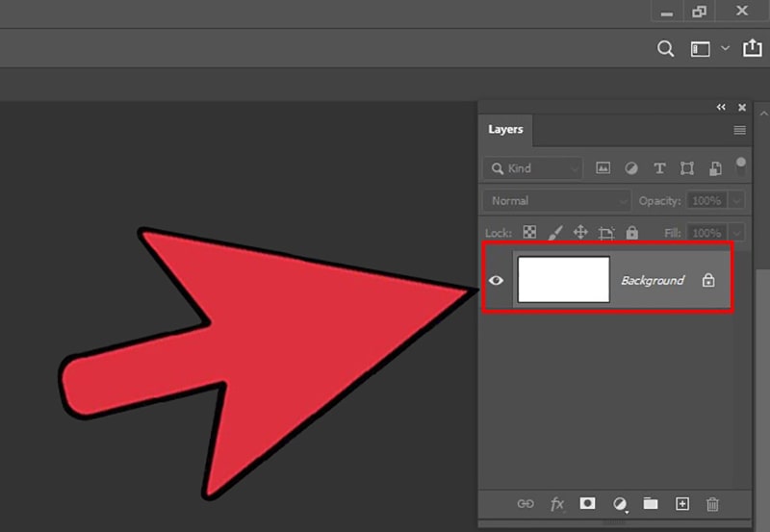The height and width of the screenshot is (532, 770).
Task: Prevent auto-nesting artboard lock icon
Action: tap(606, 233)
